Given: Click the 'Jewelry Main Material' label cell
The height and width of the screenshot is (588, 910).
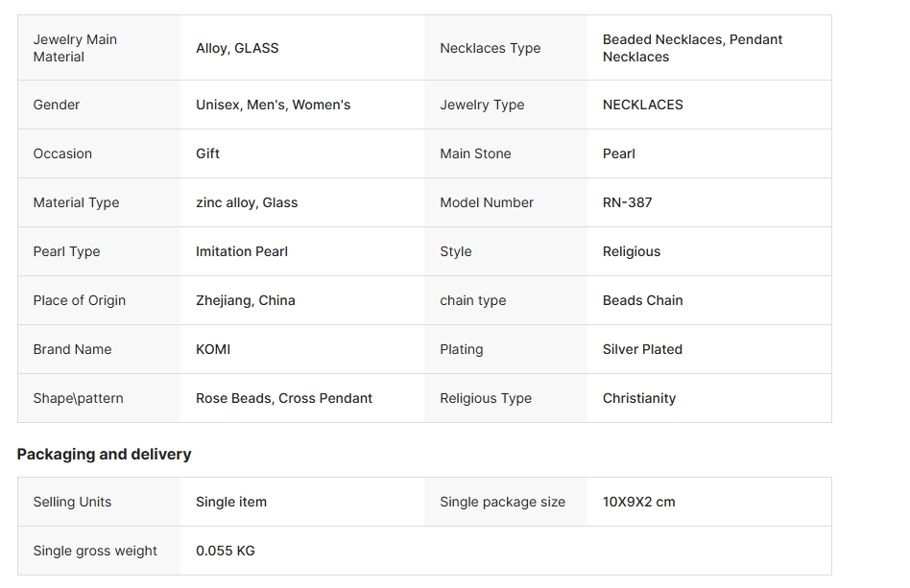Looking at the screenshot, I should [x=75, y=48].
